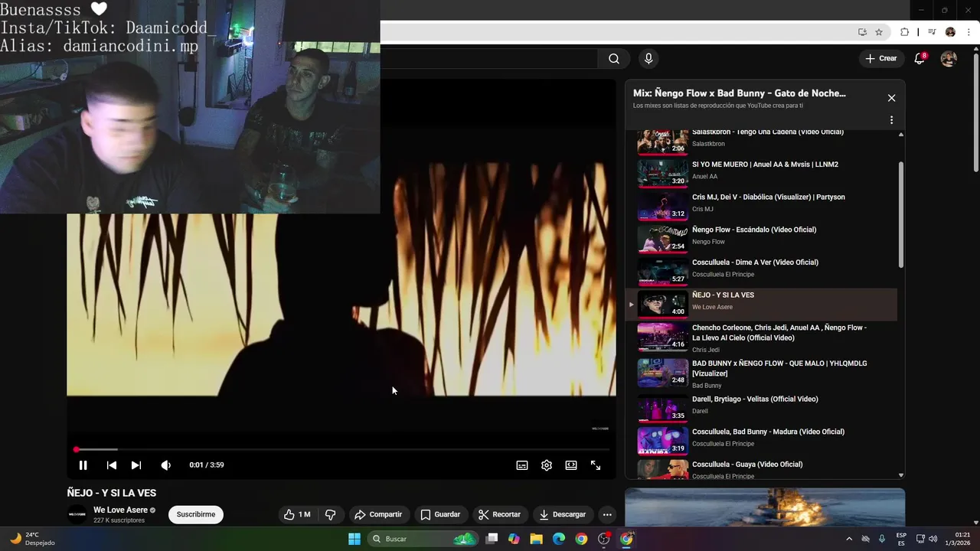Image resolution: width=980 pixels, height=551 pixels.
Task: Open the system tray volume icon
Action: pos(933,539)
